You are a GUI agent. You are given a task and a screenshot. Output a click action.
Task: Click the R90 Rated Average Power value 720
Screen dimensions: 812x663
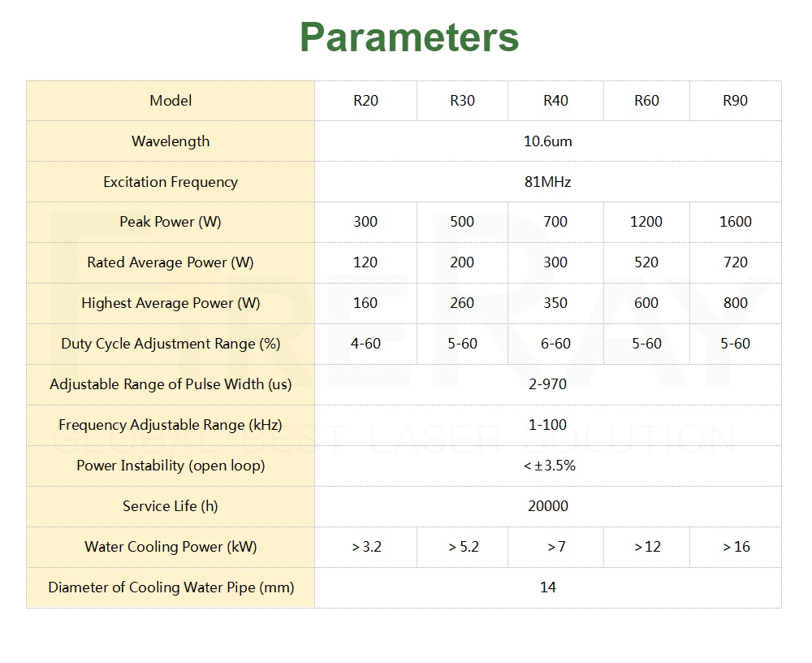(x=736, y=262)
